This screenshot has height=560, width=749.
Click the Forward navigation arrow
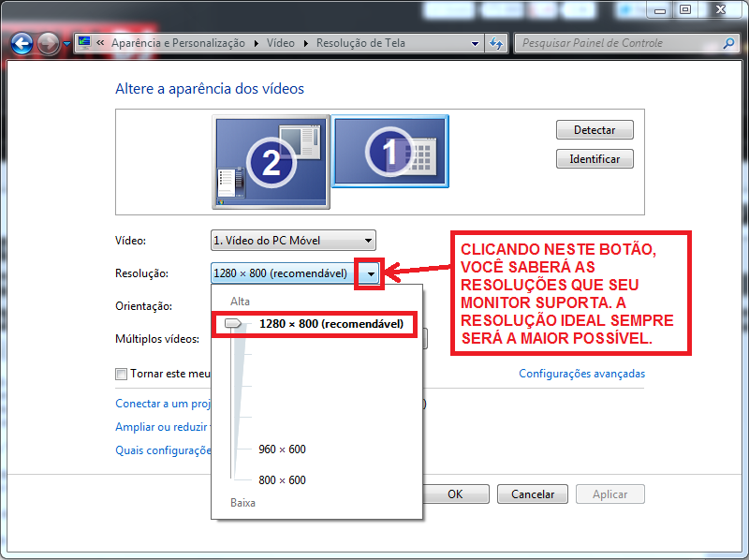pyautogui.click(x=49, y=44)
